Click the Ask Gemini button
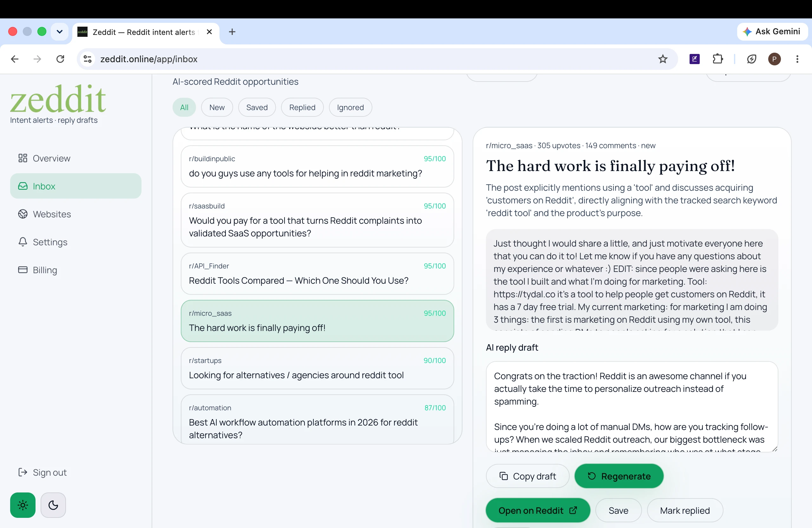812x528 pixels. tap(772, 31)
